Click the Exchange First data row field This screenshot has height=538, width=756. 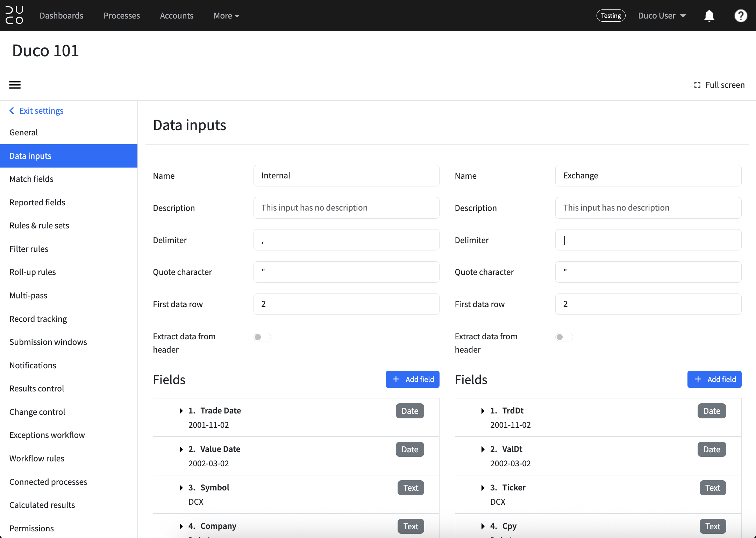tap(648, 304)
